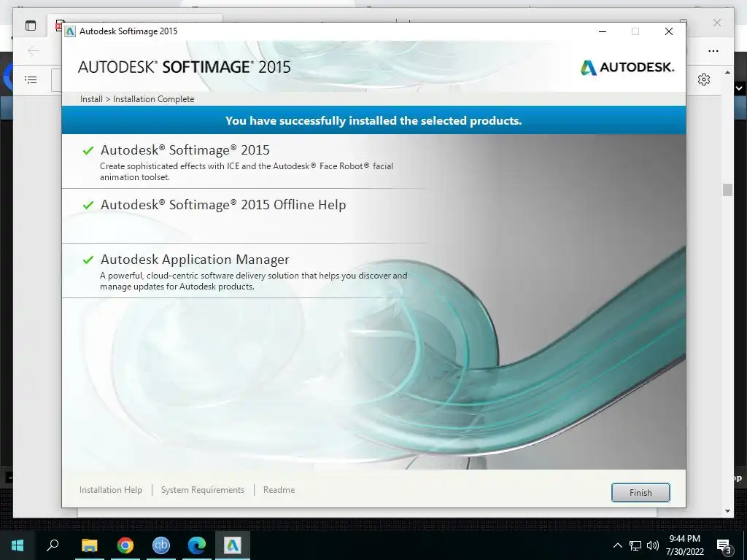Screen dimensions: 747x560
Task: Open the Windows Start menu
Action: pyautogui.click(x=18, y=545)
